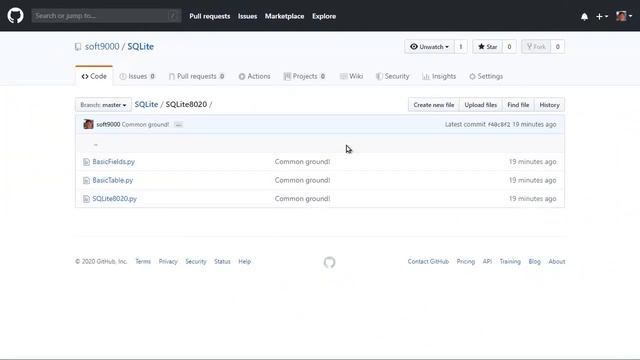The image size is (640, 360).
Task: Open footer Privacy link
Action: (168, 262)
